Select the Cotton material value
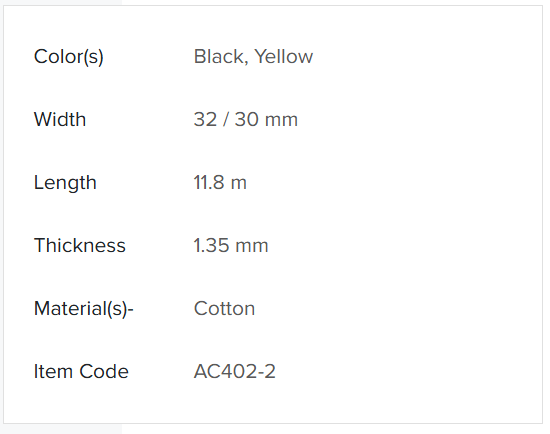The height and width of the screenshot is (434, 550). coord(224,309)
